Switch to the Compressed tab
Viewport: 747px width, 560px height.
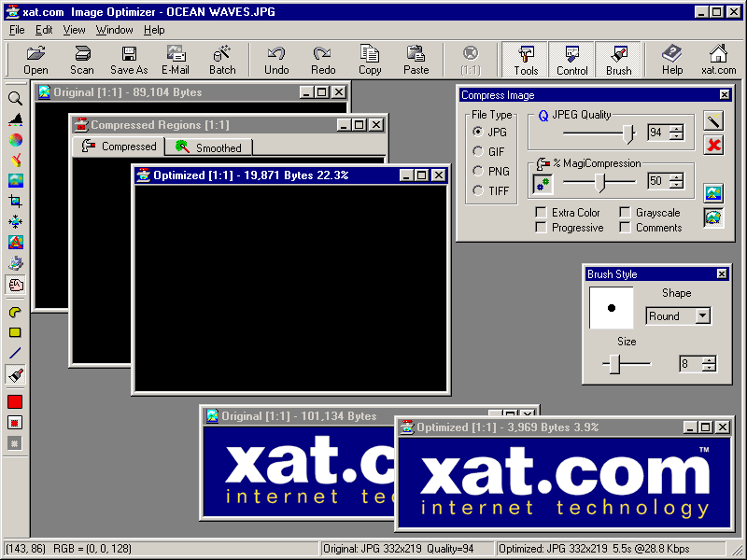tap(119, 147)
